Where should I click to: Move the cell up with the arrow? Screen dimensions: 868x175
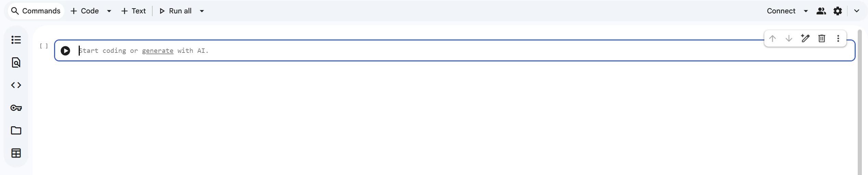(773, 38)
